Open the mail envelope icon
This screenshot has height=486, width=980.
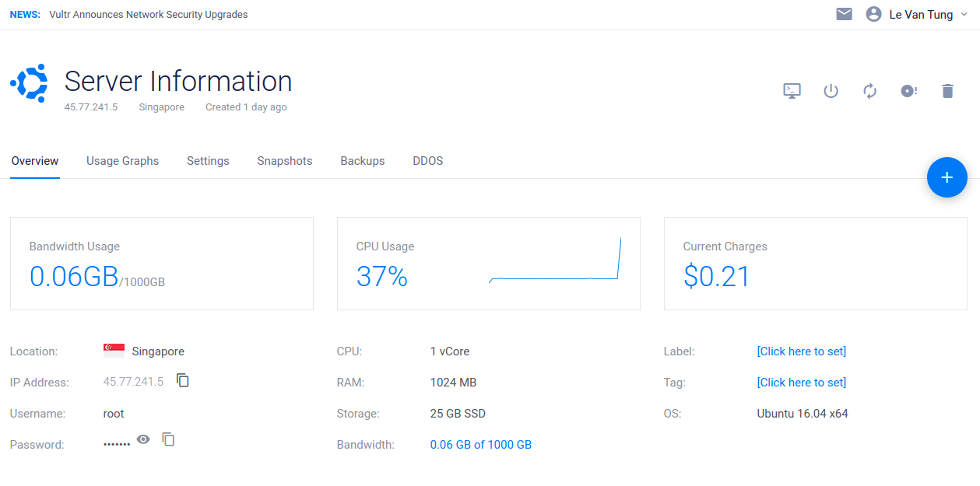844,14
